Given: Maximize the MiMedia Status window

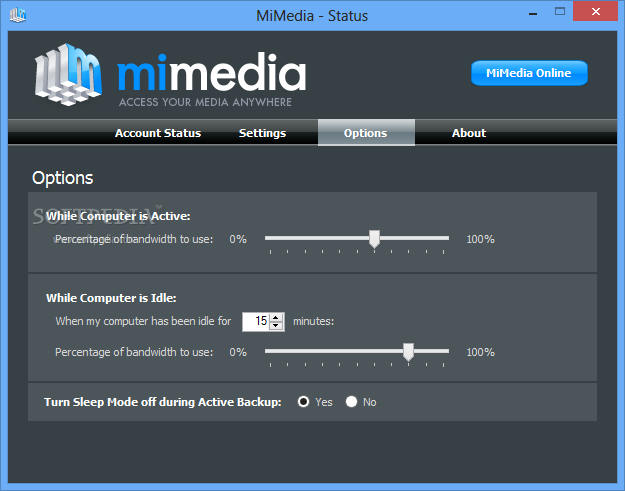Looking at the screenshot, I should (x=560, y=12).
